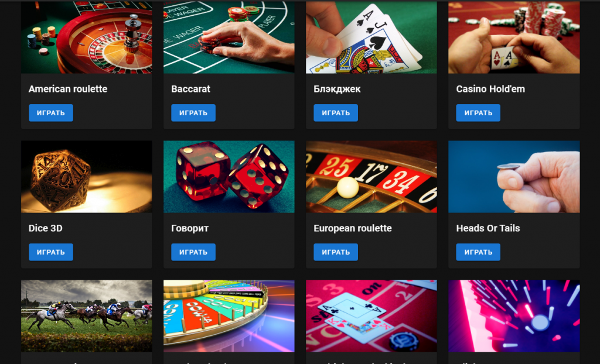Click ИГРАТЬ button under Говорит
The image size is (600, 364).
pyautogui.click(x=193, y=252)
